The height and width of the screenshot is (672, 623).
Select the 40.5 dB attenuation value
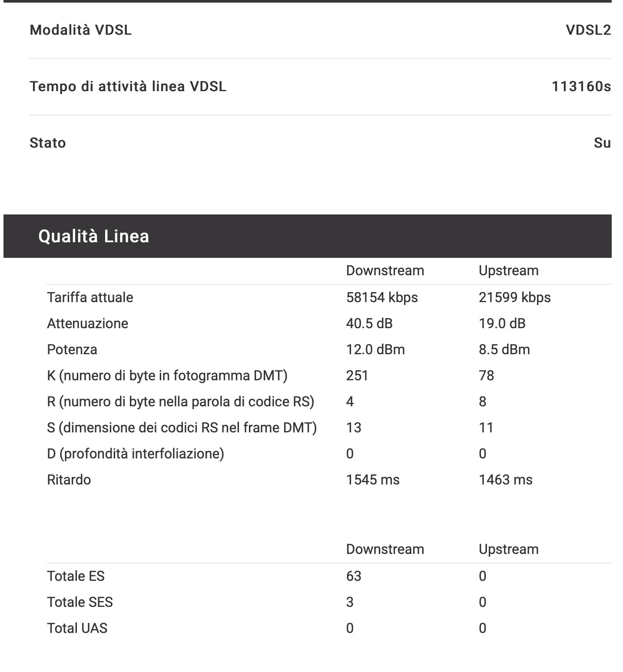coord(369,323)
